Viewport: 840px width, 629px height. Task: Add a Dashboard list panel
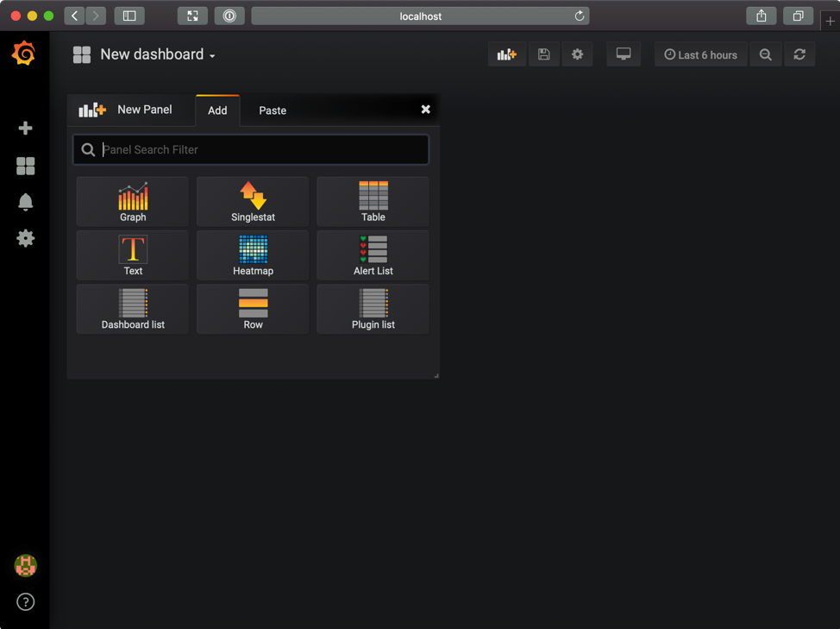point(133,309)
